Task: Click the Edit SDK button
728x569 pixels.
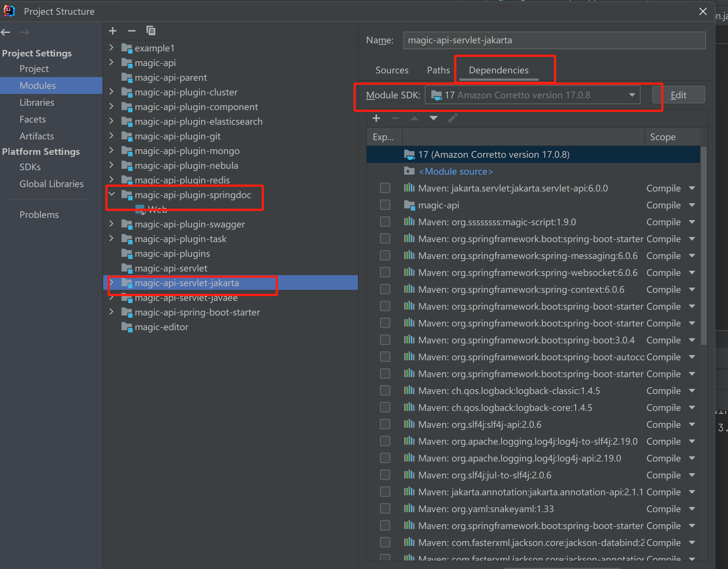Action: (678, 95)
